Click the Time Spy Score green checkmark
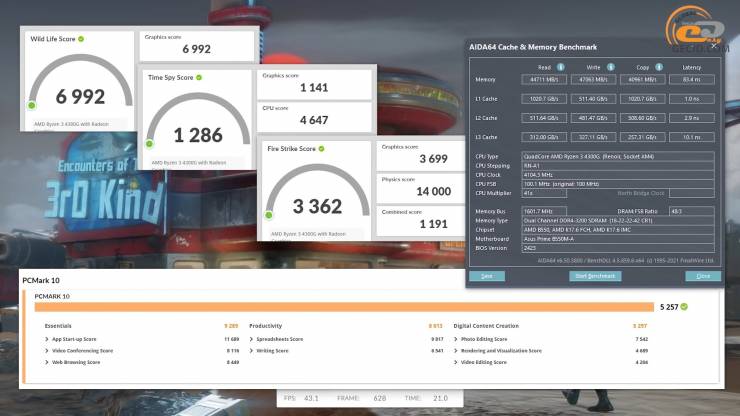Image resolution: width=740 pixels, height=416 pixels. tap(199, 77)
